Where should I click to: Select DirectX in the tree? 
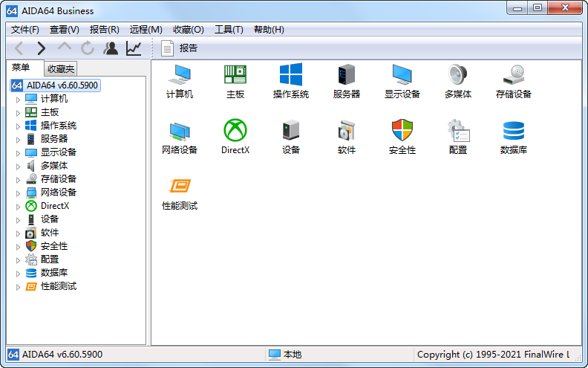55,206
